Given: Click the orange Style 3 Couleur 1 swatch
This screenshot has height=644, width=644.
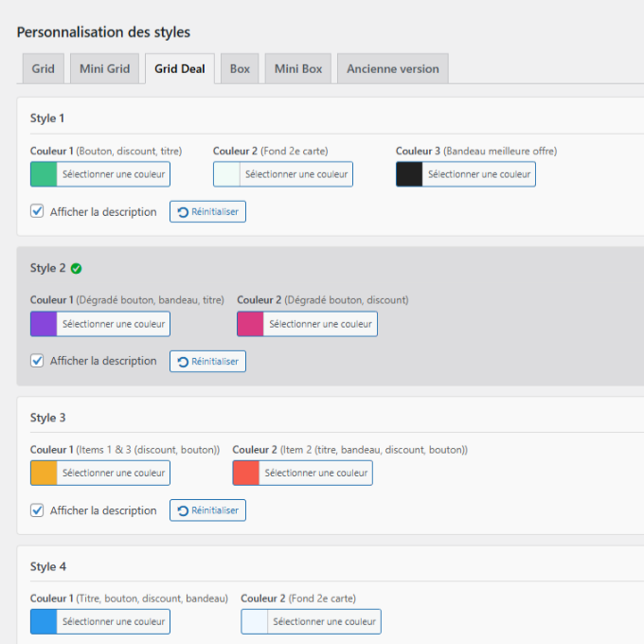Looking at the screenshot, I should point(44,474).
